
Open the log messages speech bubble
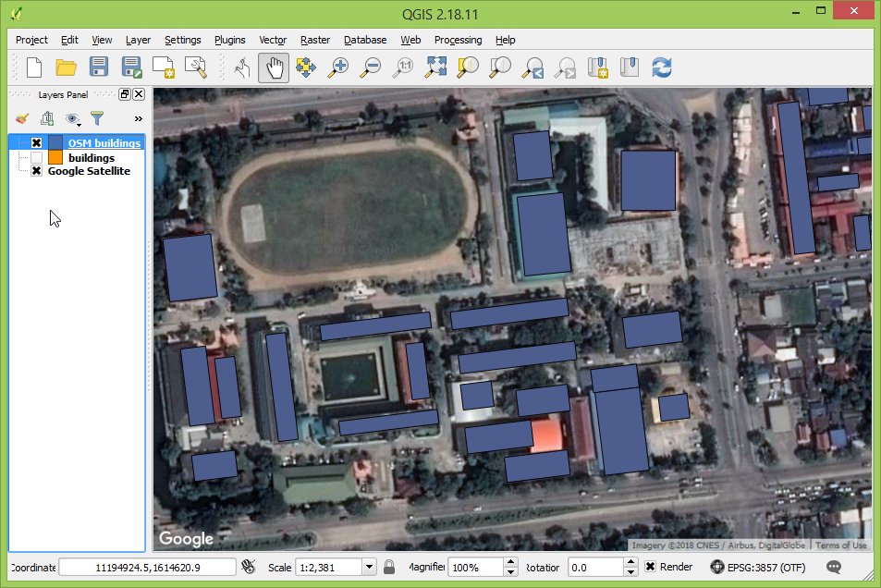pyautogui.click(x=834, y=567)
